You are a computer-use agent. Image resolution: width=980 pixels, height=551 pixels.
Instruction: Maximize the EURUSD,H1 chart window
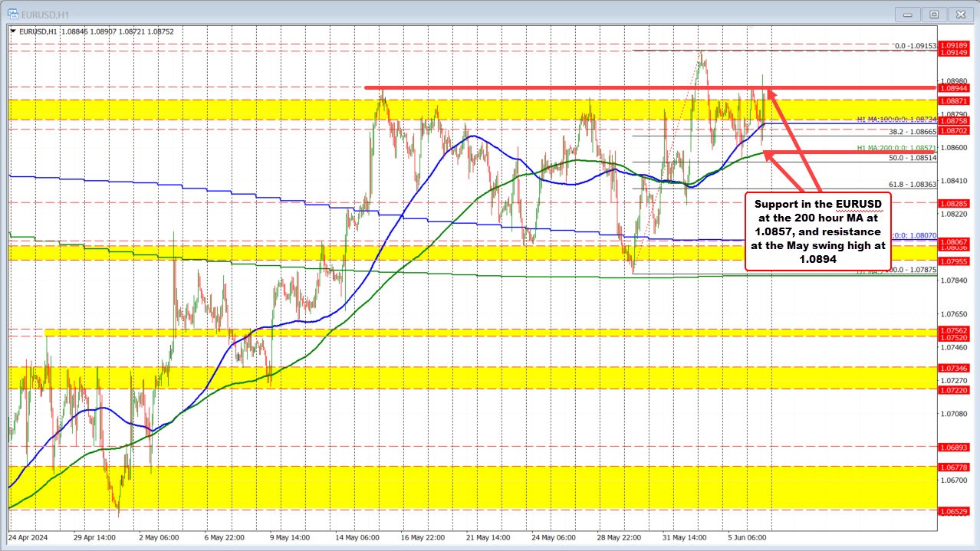coord(933,14)
